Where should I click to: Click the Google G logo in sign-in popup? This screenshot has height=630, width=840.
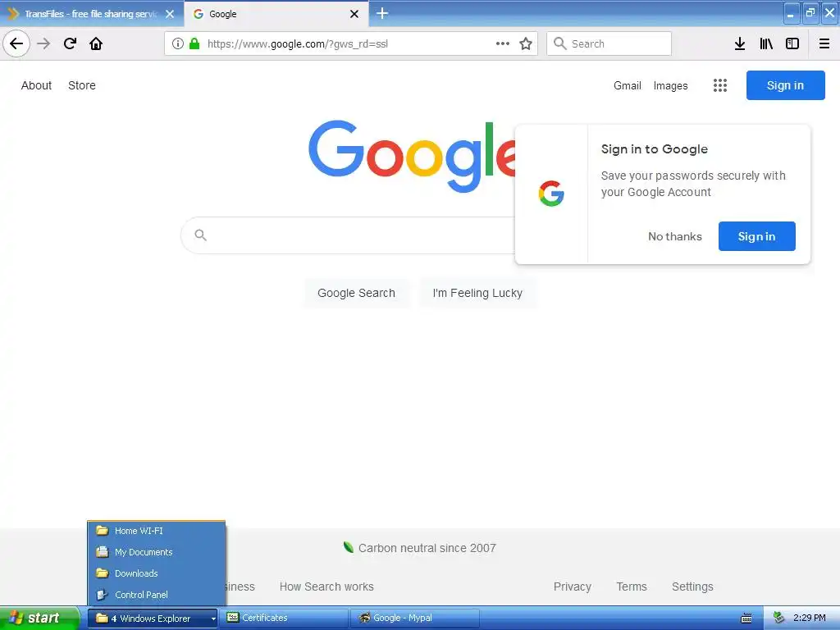(x=551, y=194)
